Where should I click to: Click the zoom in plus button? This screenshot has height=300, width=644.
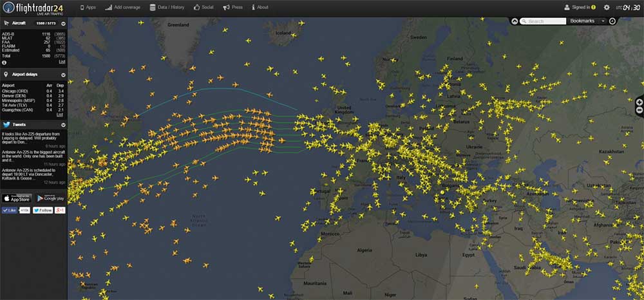639,102
